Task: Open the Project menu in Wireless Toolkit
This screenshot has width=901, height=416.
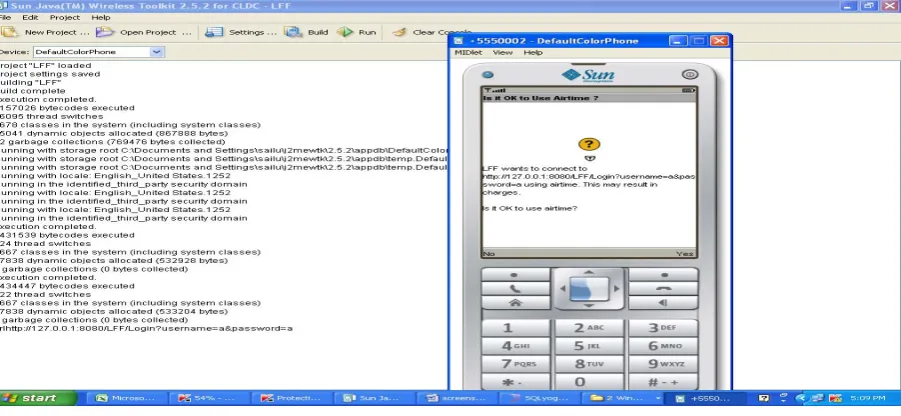Action: click(65, 17)
